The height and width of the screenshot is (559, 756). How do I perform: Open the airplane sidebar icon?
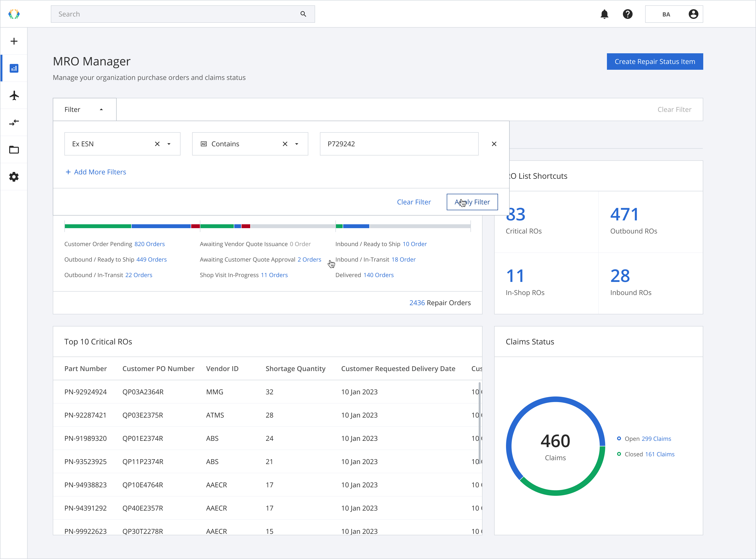pyautogui.click(x=14, y=95)
